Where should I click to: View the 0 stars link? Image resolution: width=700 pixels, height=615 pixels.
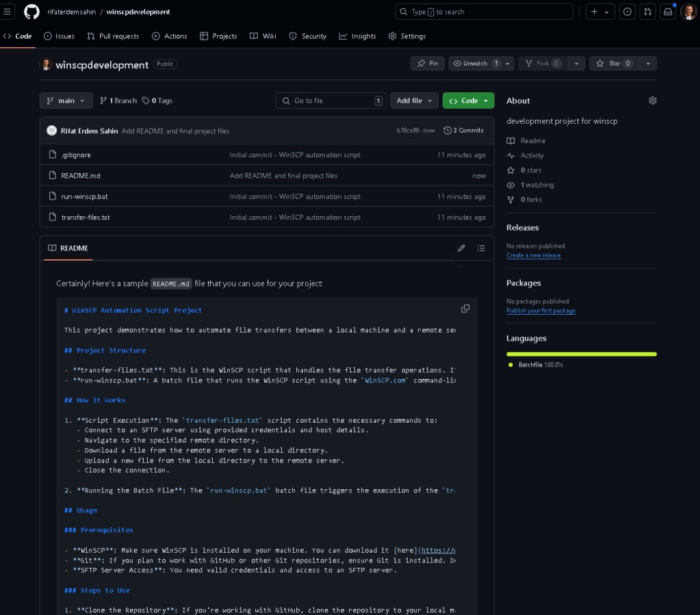coord(524,170)
